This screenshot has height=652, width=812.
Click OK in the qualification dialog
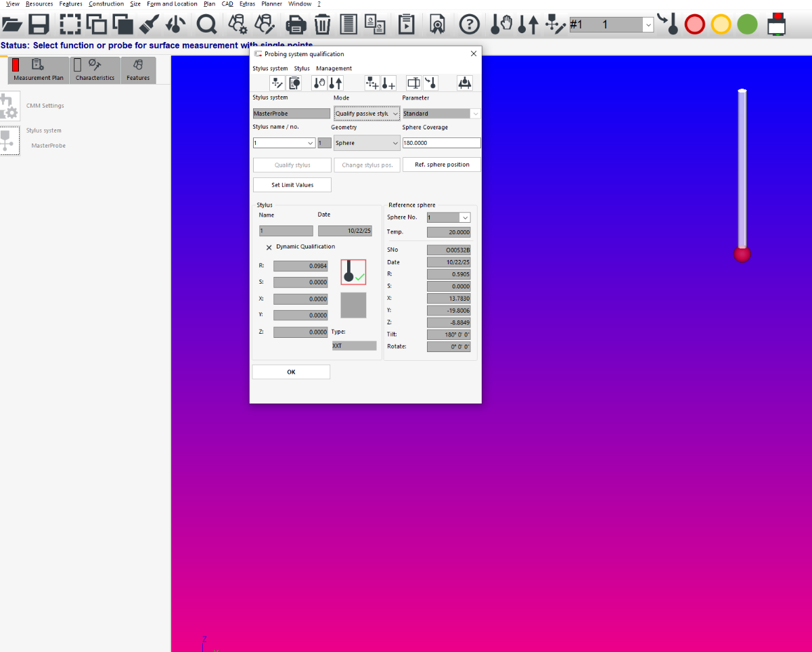click(291, 372)
